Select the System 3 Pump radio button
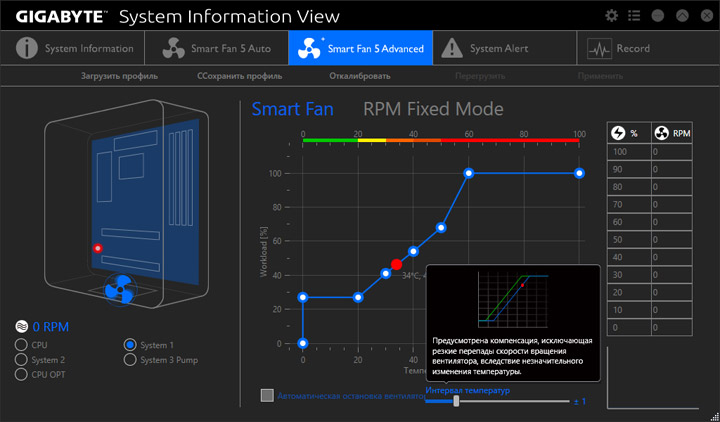The image size is (720, 422). tap(130, 360)
